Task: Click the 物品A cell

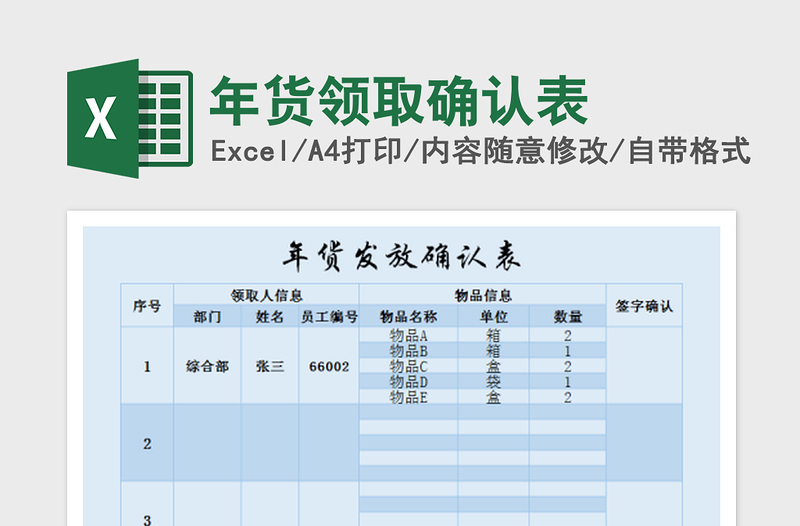Action: click(408, 335)
